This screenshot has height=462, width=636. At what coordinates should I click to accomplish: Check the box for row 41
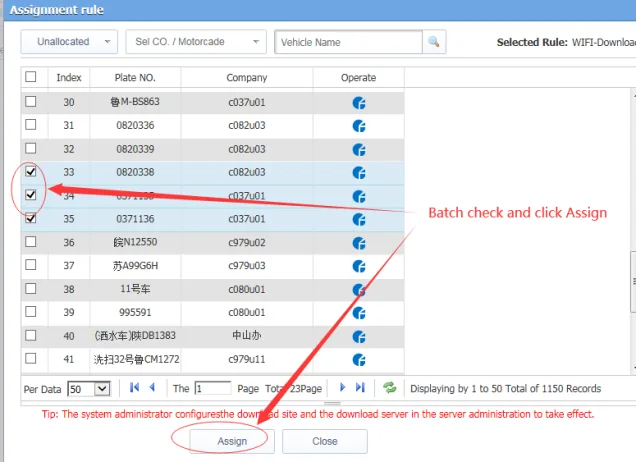31,358
